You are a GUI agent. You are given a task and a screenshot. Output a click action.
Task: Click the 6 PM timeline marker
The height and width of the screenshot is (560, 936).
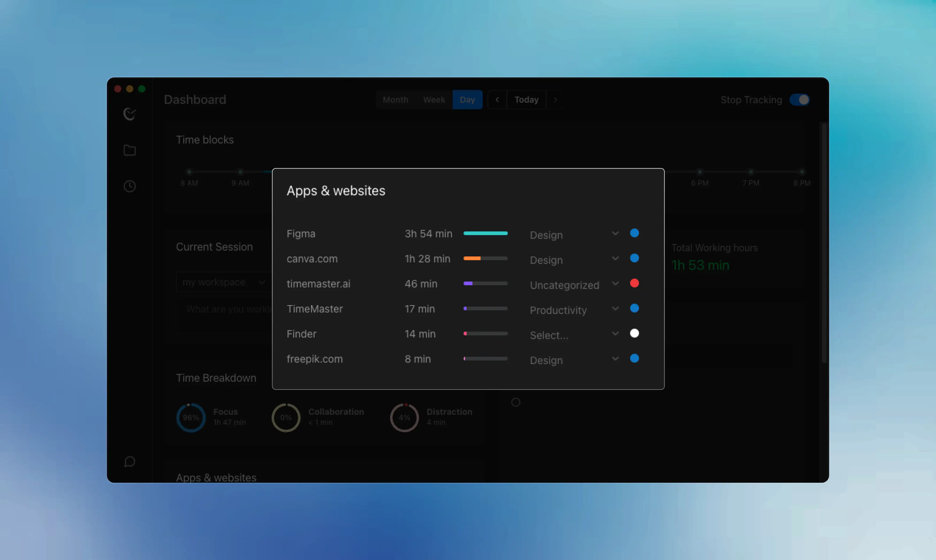[700, 172]
